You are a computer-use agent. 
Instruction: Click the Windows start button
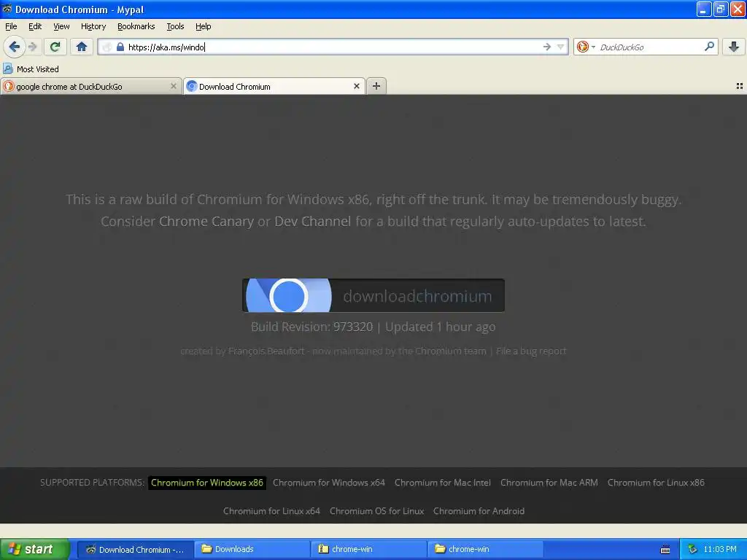pyautogui.click(x=35, y=549)
